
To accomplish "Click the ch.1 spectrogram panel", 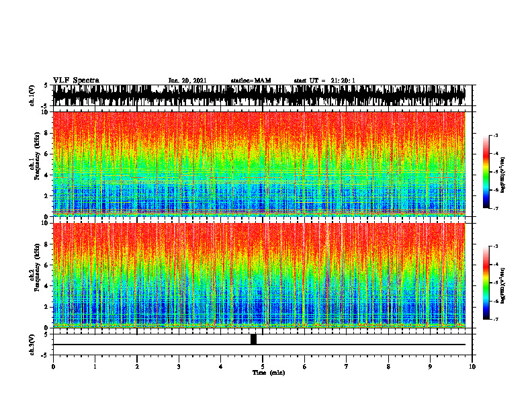I will (x=259, y=164).
